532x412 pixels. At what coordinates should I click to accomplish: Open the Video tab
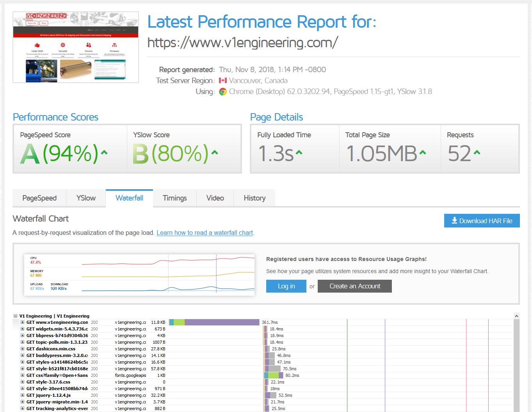[x=215, y=198]
